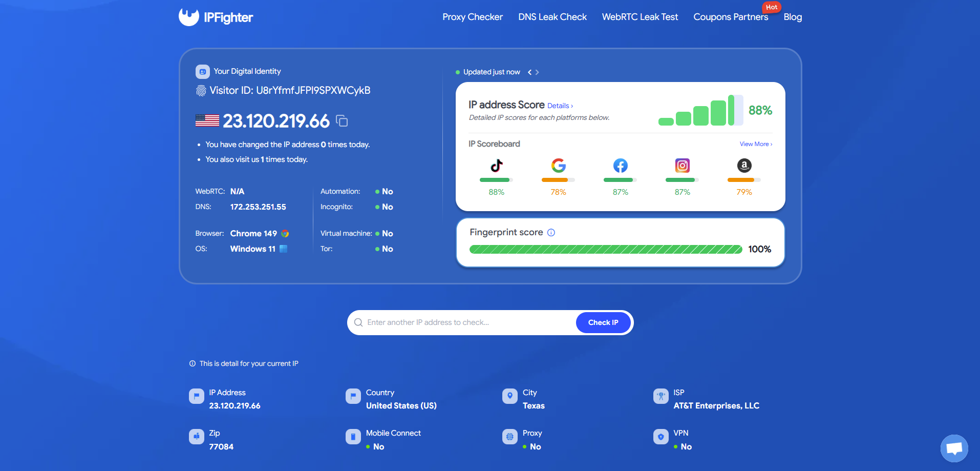Click the info icon before current IP note
The image size is (980, 471).
pyautogui.click(x=193, y=363)
